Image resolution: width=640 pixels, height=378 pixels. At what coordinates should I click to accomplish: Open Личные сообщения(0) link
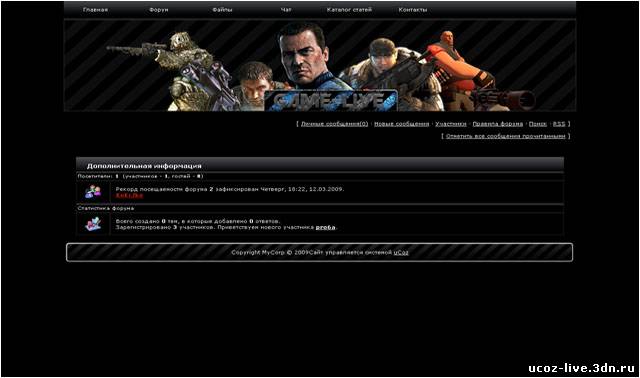pyautogui.click(x=335, y=124)
